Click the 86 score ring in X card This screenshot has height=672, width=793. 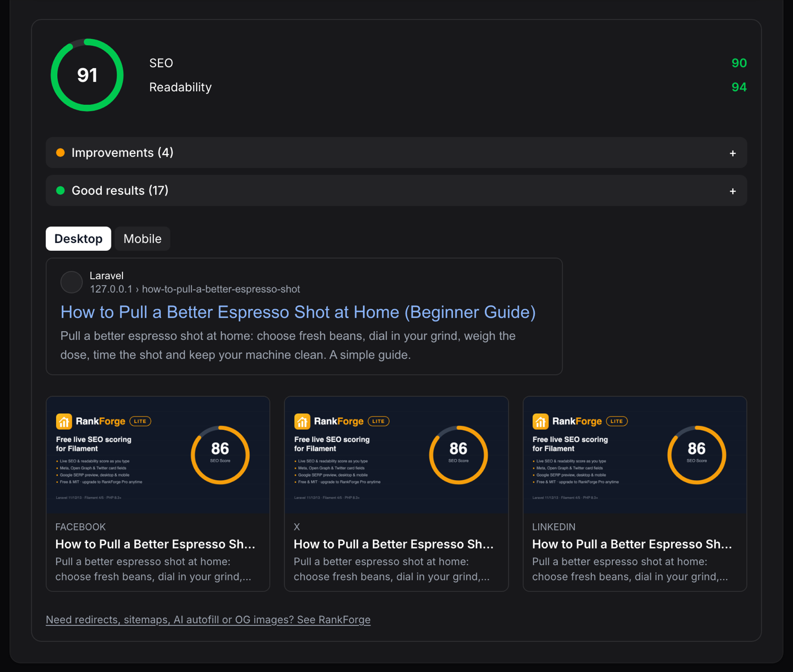[458, 455]
